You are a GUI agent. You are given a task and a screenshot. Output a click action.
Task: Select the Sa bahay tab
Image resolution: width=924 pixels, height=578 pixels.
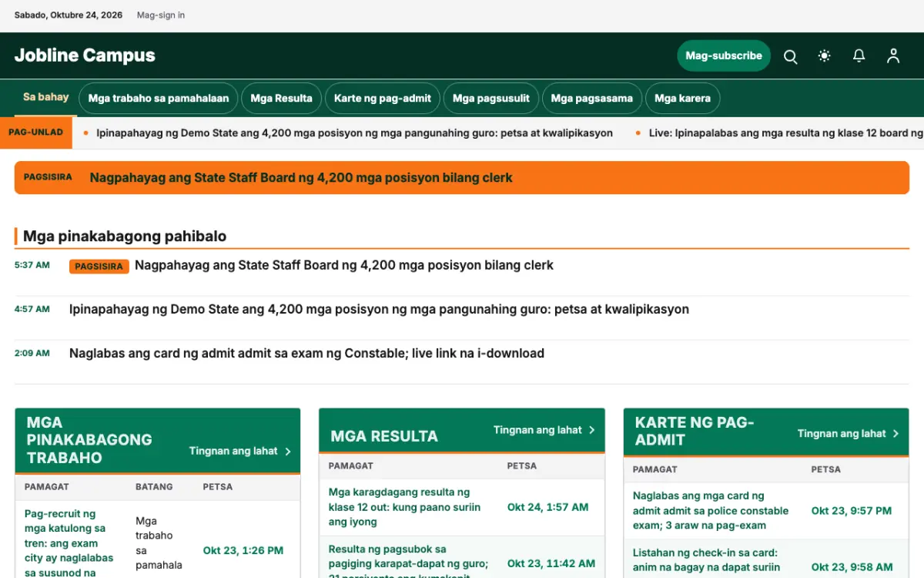tap(46, 97)
